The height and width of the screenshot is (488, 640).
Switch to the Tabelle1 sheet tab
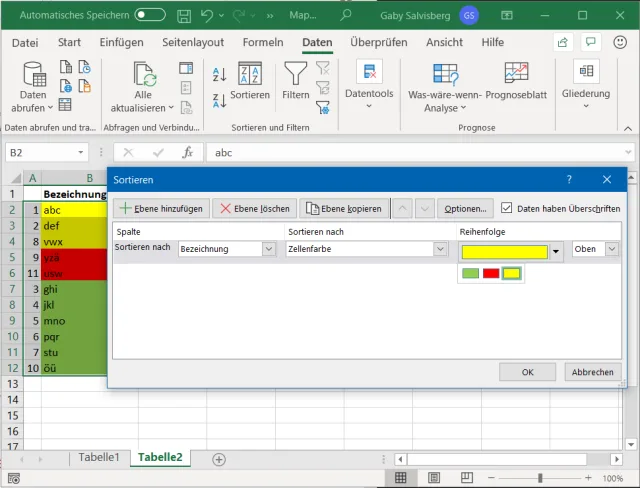click(99, 458)
